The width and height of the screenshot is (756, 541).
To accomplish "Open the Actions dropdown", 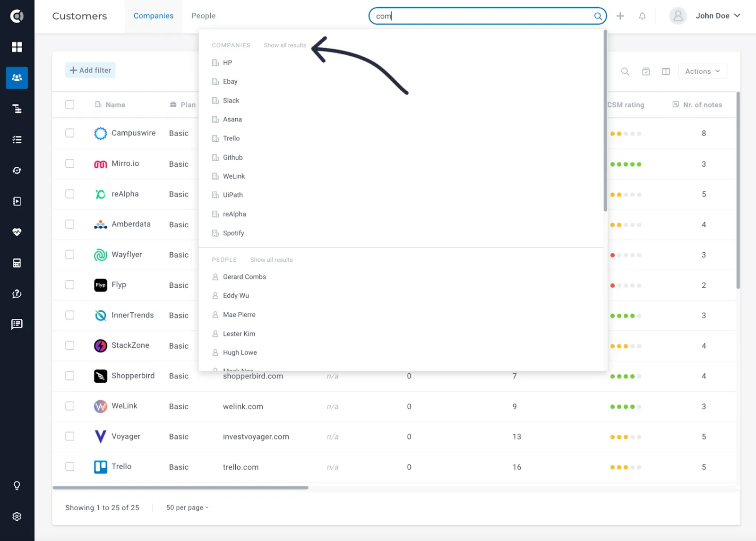I will coord(702,71).
